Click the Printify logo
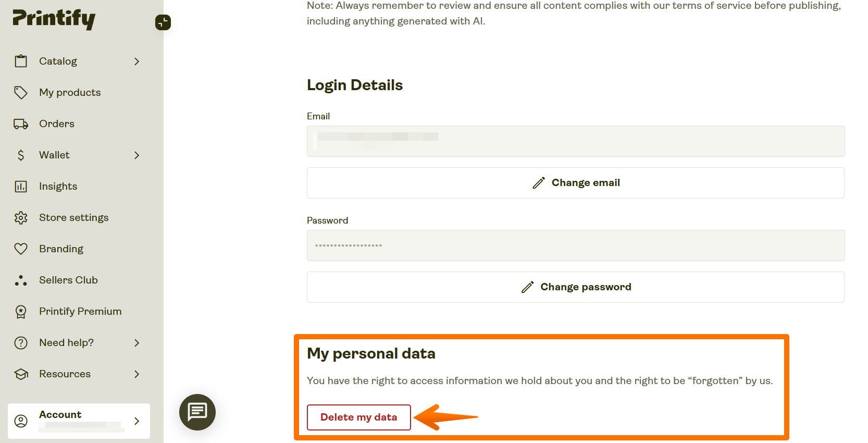 pos(54,19)
